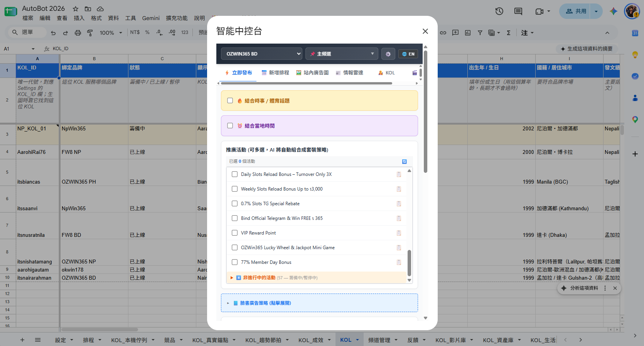644x346 pixels.
Task: Open Google Keep in the side panel
Action: [635, 55]
